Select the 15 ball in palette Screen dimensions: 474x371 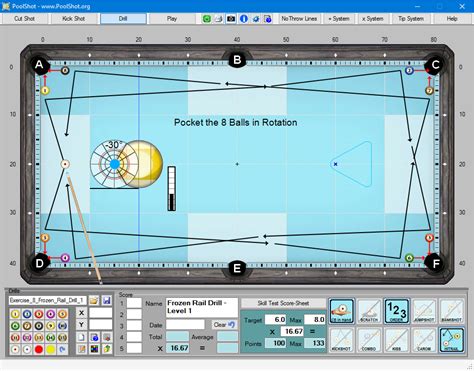pyautogui.click(x=62, y=338)
